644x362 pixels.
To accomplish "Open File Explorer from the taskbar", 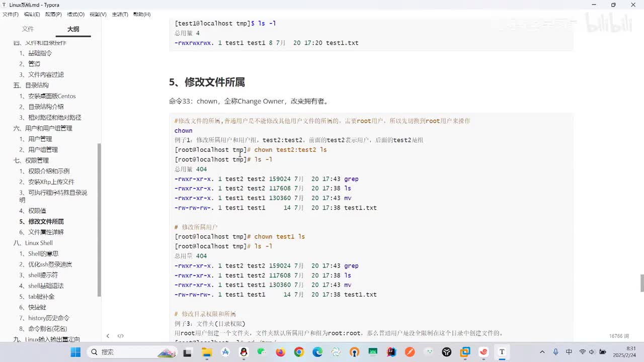I will [206, 352].
